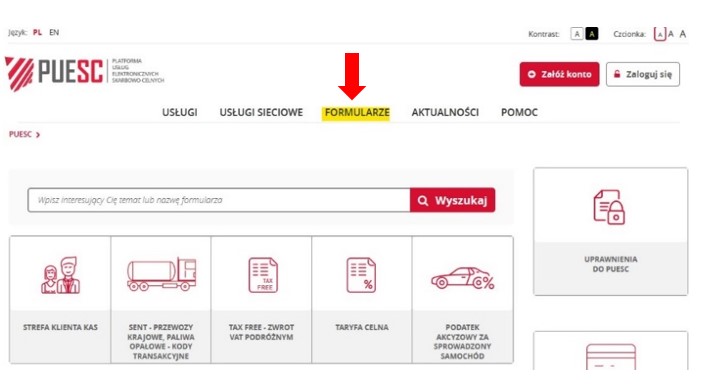Switch to black high-contrast mode
Screen dimensions: 703x389
(x=592, y=34)
